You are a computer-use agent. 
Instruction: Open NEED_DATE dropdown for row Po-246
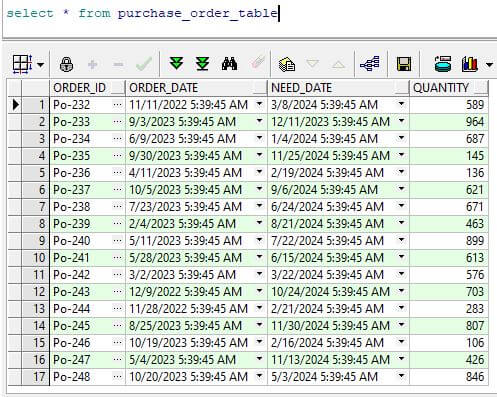tap(402, 342)
